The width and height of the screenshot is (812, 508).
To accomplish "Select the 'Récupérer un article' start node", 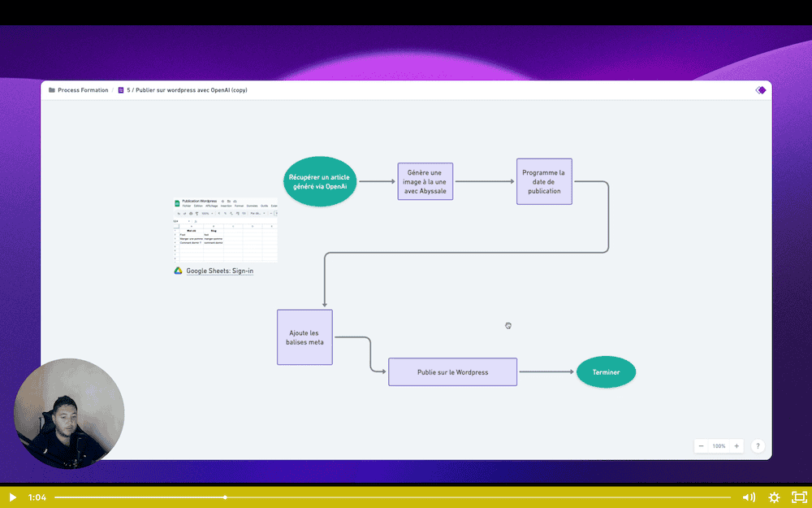I will click(x=320, y=181).
